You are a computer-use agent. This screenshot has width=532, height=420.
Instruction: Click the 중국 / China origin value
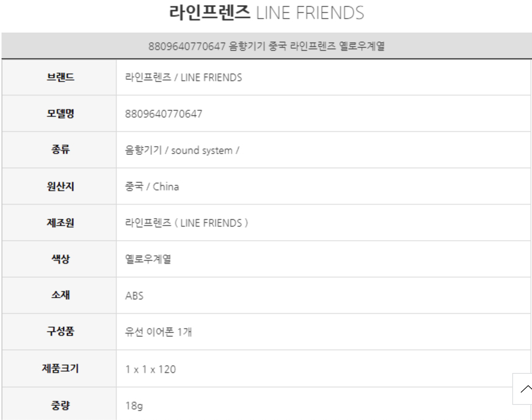coord(152,186)
